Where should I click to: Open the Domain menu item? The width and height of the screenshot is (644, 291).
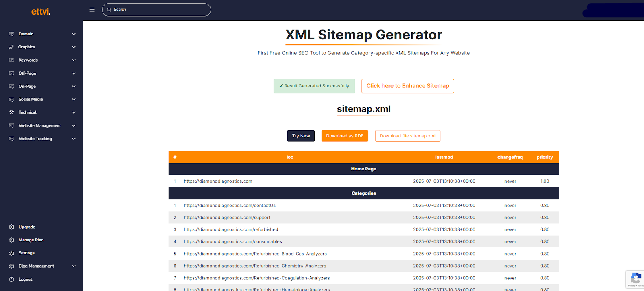[26, 34]
